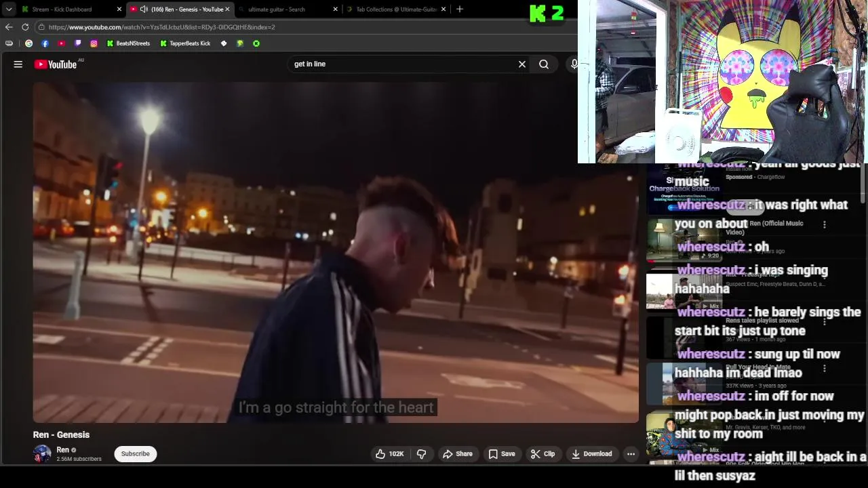Viewport: 868px width, 488px height.
Task: Open the far-left grouped bookmark icon
Action: click(x=9, y=43)
